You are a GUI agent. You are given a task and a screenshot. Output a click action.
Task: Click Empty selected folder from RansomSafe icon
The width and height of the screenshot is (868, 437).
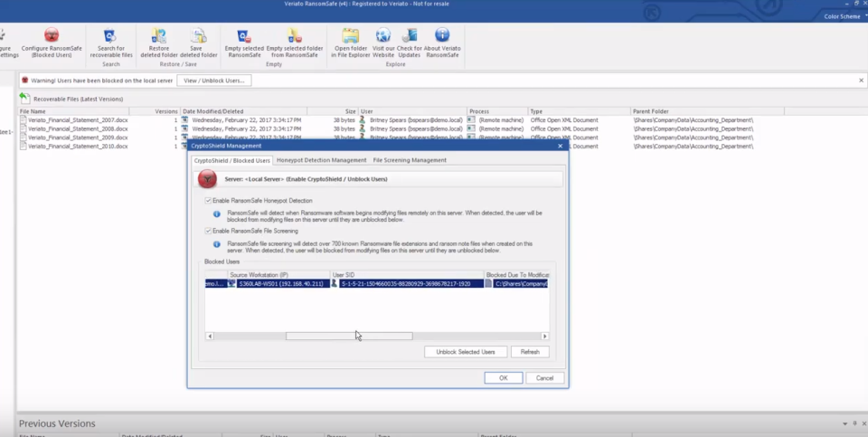click(x=294, y=36)
